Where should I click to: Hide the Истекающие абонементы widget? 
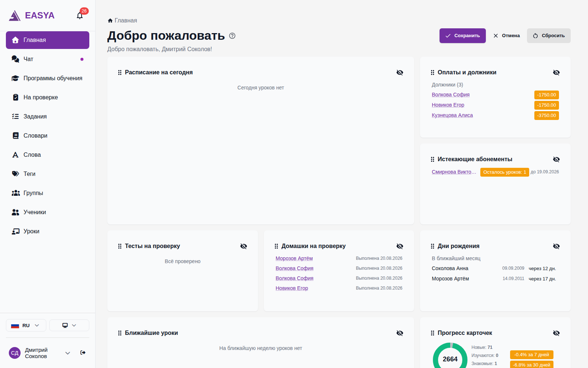coord(556,159)
